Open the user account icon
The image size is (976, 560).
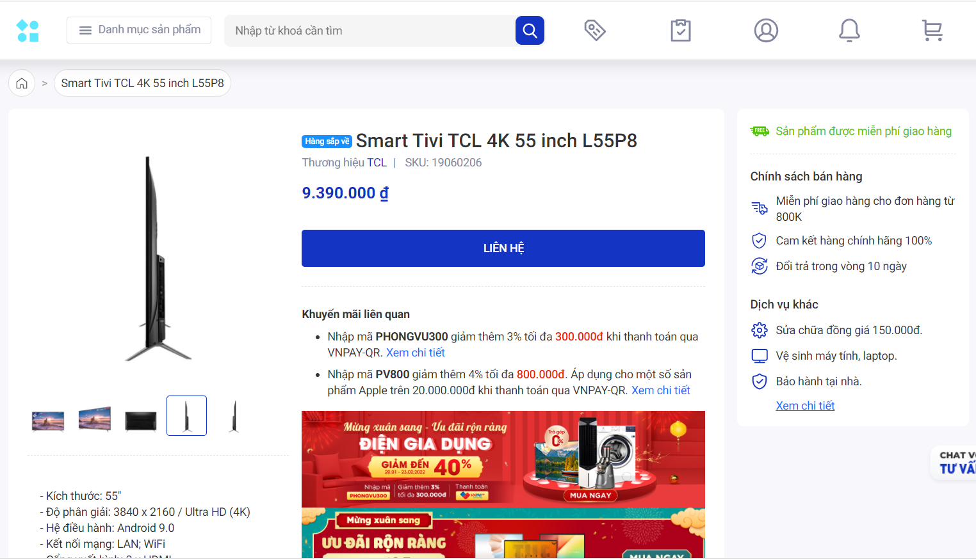pos(766,30)
